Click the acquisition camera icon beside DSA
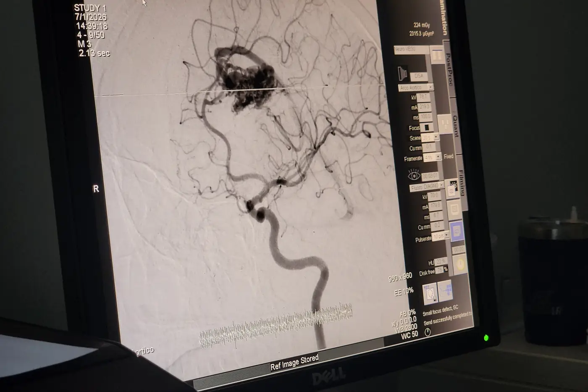The image size is (588, 392). (402, 74)
